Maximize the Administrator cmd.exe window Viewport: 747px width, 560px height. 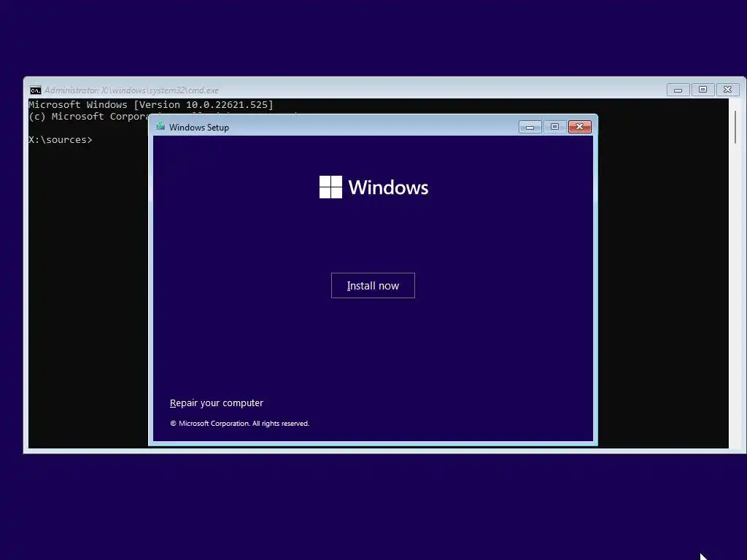703,90
